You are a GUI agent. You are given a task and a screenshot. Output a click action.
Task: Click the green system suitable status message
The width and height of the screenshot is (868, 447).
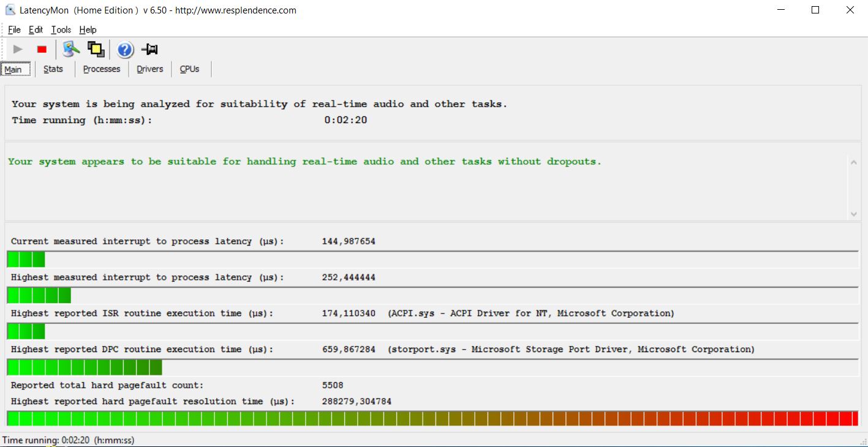click(304, 162)
